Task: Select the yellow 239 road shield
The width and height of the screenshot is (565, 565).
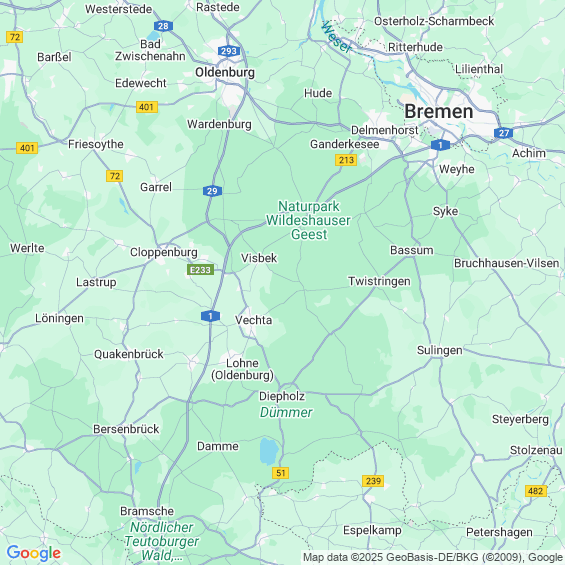Action: [x=373, y=481]
